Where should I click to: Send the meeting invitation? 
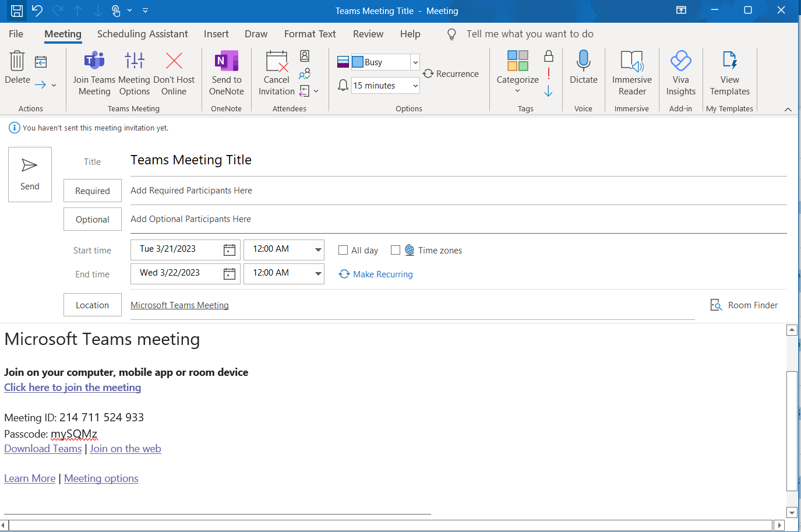(30, 174)
